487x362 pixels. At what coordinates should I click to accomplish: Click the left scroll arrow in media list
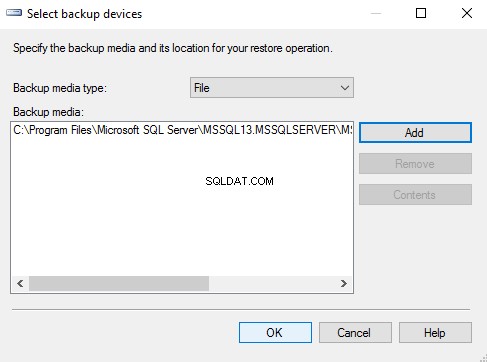20,283
